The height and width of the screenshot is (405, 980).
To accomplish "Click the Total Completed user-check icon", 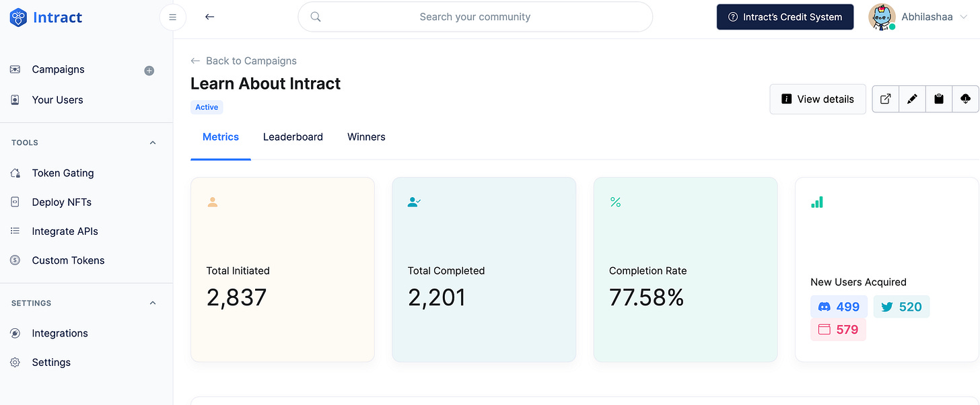I will [414, 202].
